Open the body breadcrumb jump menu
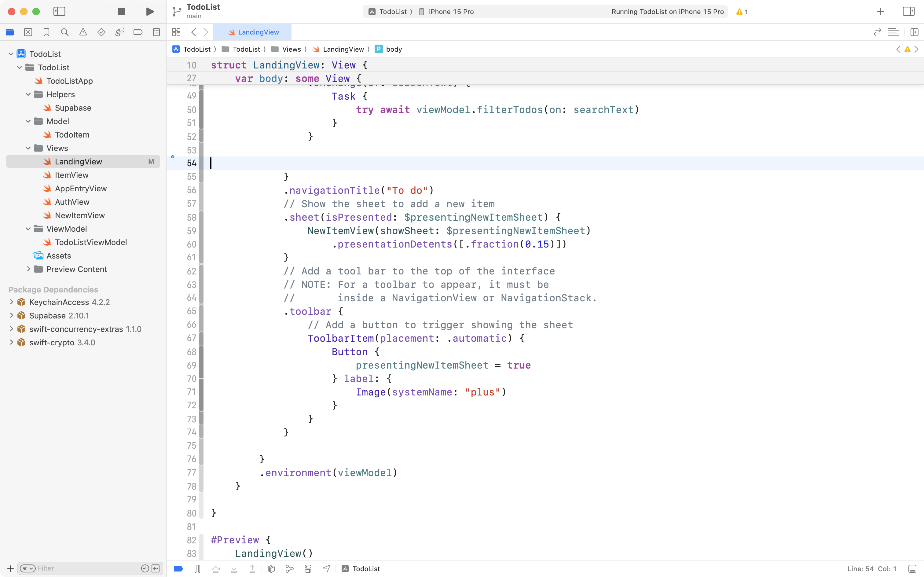This screenshot has width=924, height=577. pyautogui.click(x=394, y=49)
